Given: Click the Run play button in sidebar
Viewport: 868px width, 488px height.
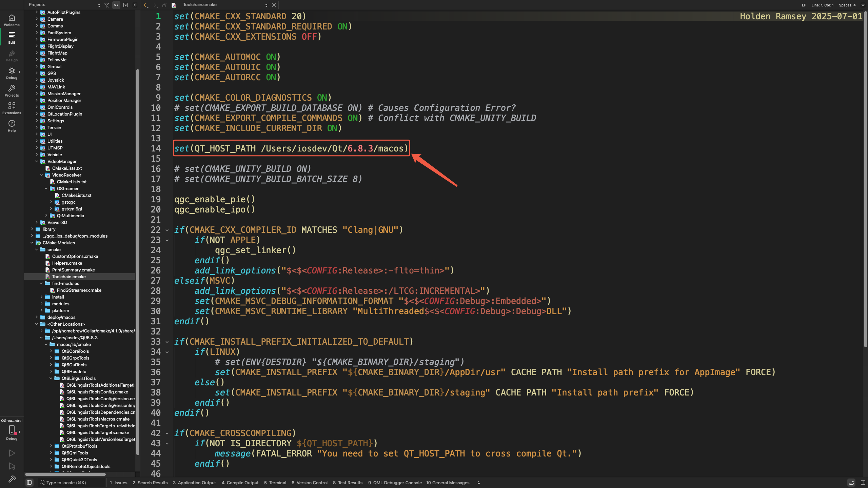Looking at the screenshot, I should (x=12, y=453).
